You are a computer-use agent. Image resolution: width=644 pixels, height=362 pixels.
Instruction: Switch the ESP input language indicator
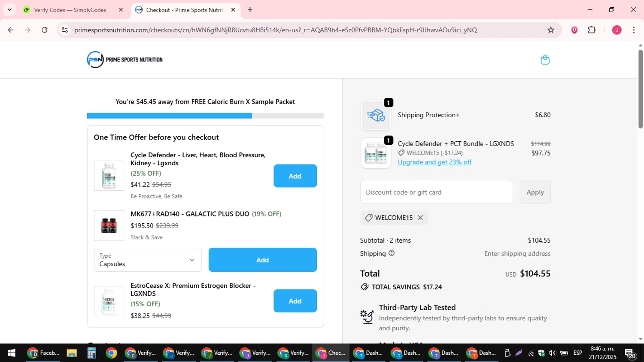[x=578, y=353]
